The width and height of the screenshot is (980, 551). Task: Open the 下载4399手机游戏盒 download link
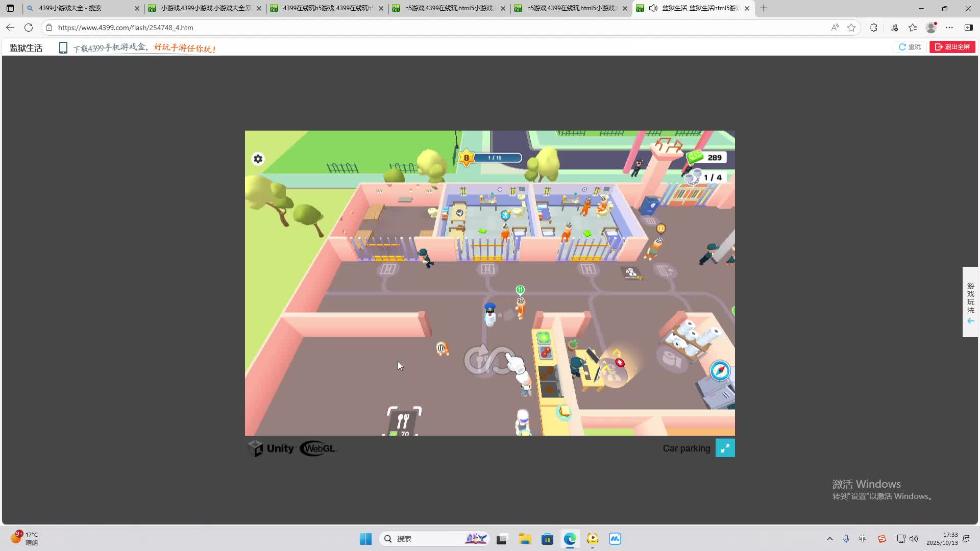point(144,48)
